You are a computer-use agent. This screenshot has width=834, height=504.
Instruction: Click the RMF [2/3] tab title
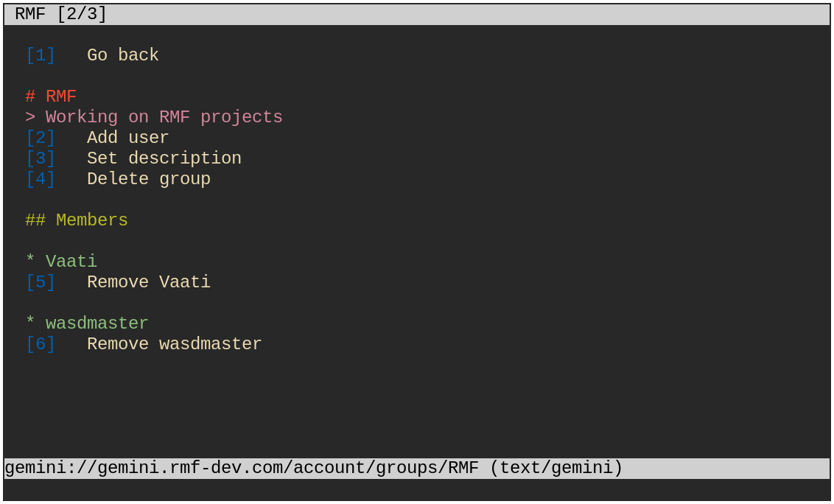60,14
